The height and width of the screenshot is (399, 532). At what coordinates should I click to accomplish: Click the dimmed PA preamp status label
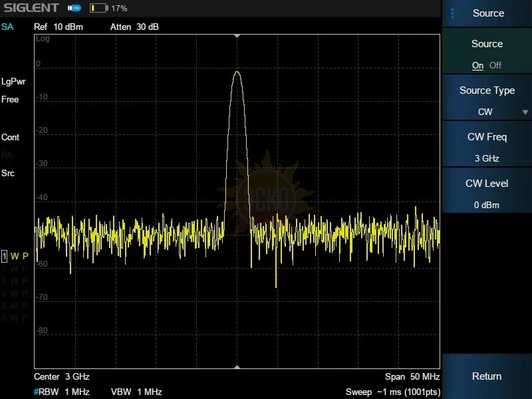tap(7, 156)
